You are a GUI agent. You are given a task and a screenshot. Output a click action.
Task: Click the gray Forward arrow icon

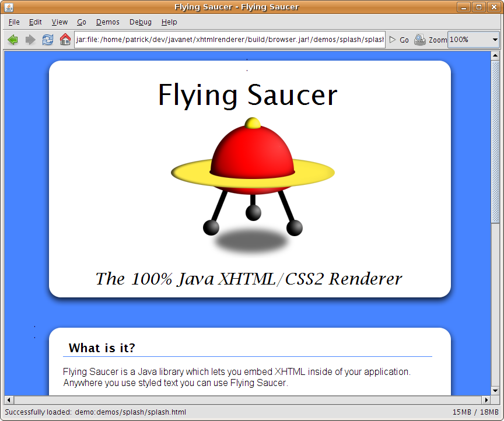coord(30,40)
